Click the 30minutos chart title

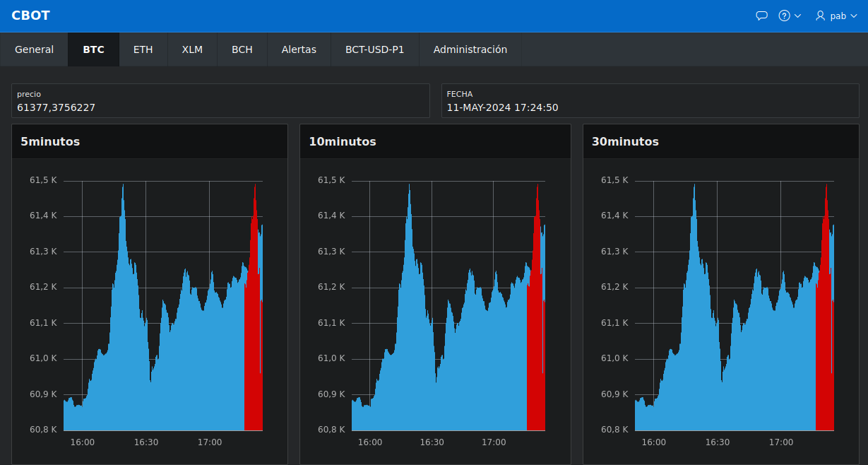point(625,141)
